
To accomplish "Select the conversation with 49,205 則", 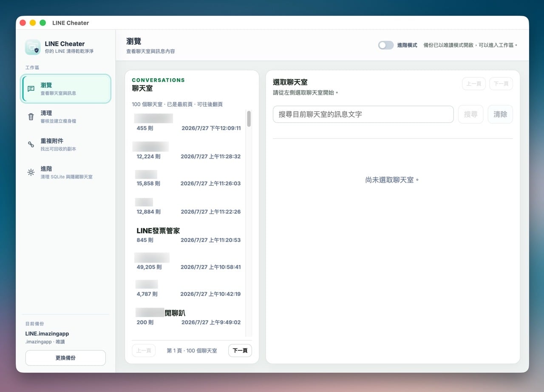I will [x=188, y=262].
